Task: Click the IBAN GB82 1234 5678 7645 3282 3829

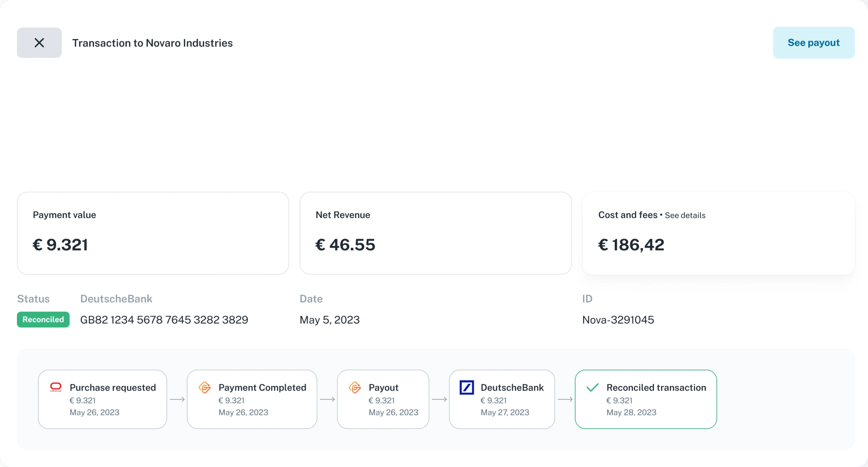Action: pos(164,320)
